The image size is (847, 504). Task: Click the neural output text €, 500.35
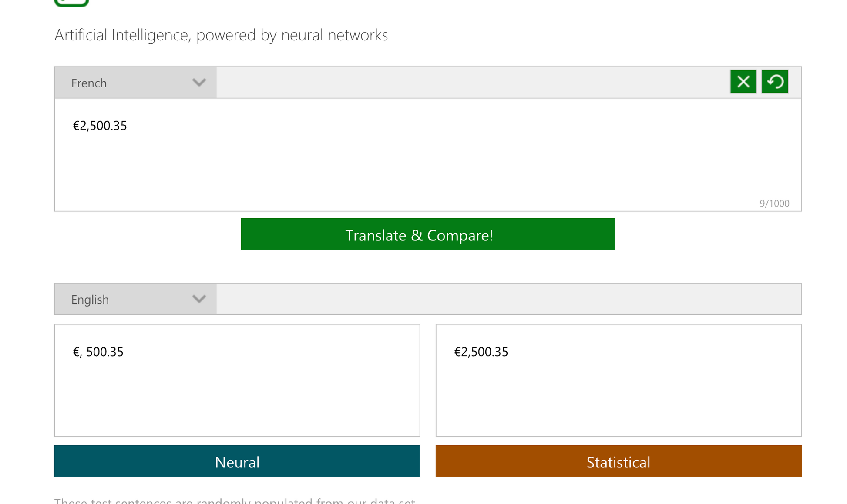[x=98, y=352]
